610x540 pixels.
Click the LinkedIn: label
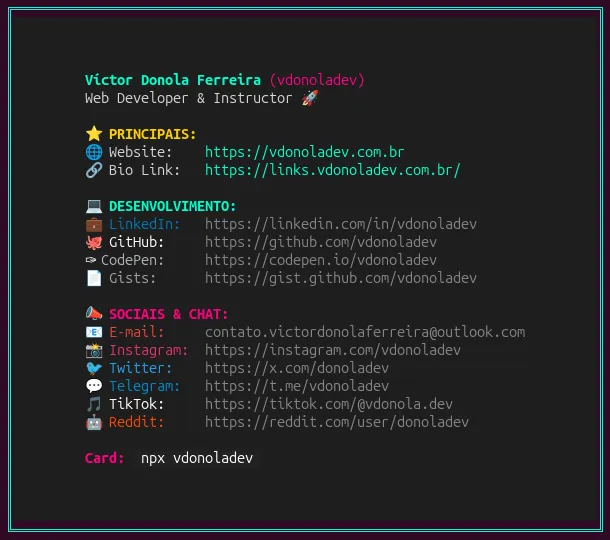click(x=144, y=224)
